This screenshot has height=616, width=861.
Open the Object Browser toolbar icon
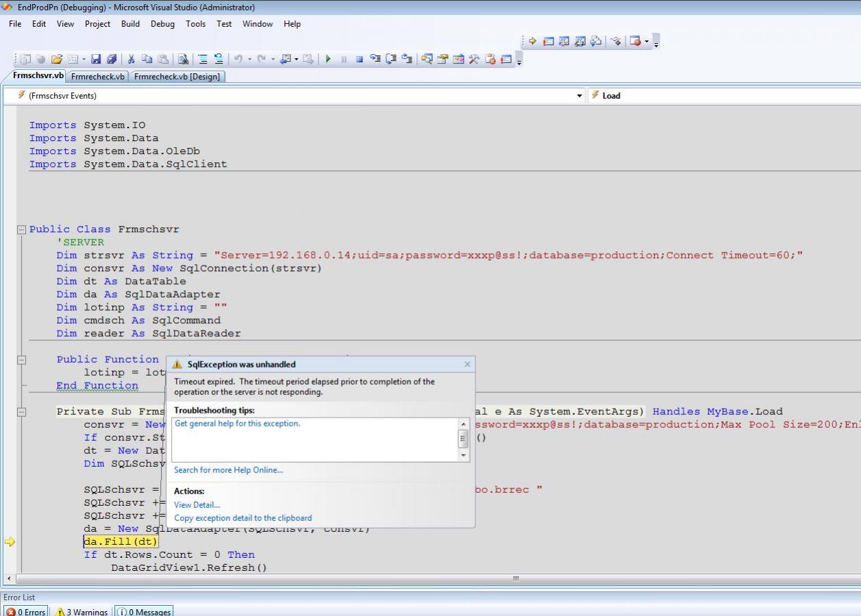pyautogui.click(x=458, y=59)
